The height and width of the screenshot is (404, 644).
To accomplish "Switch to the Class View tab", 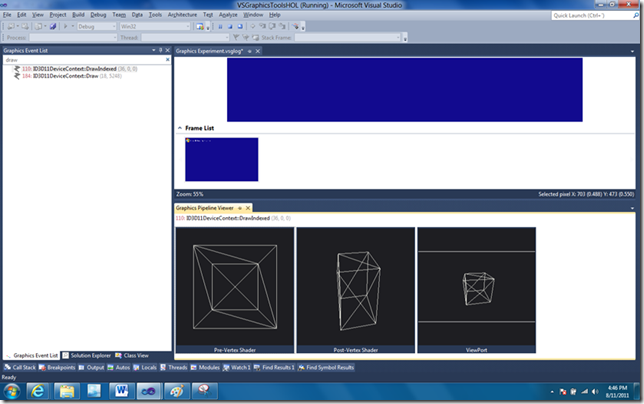I will [132, 356].
